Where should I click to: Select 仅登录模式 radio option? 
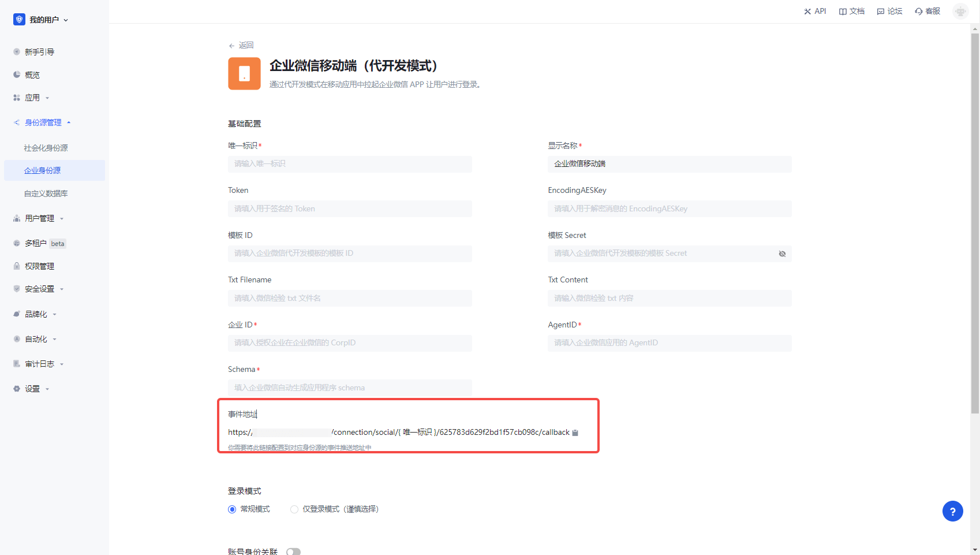coord(294,509)
